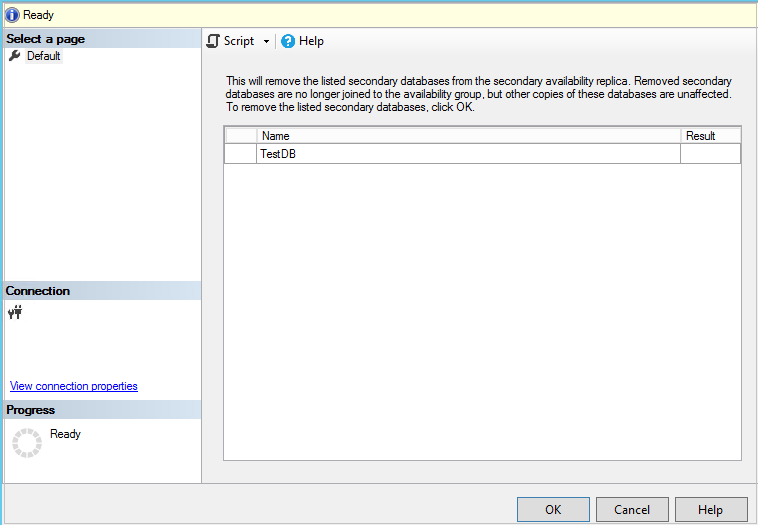This screenshot has width=758, height=525.
Task: Click the Result column header
Action: 710,136
